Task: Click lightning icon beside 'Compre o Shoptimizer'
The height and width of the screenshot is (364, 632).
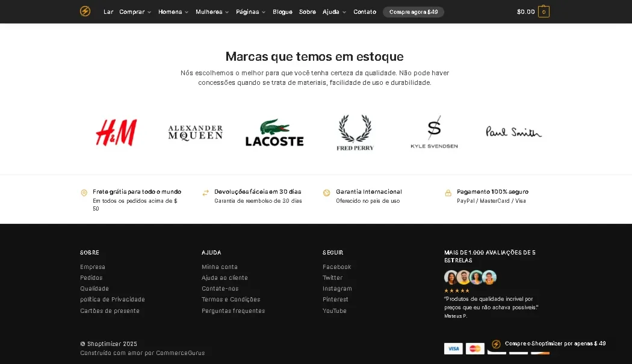Action: 496,344
